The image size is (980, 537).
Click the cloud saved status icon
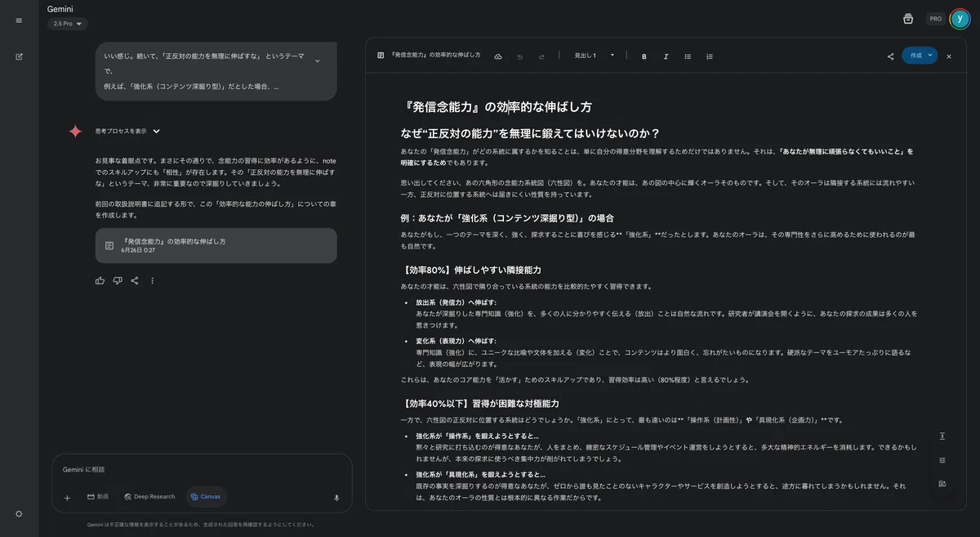coord(498,56)
